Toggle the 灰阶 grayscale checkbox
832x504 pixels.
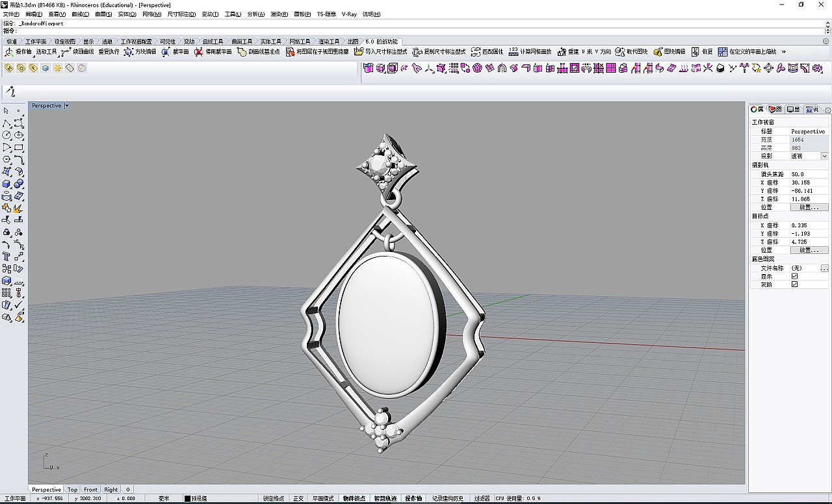tap(794, 284)
